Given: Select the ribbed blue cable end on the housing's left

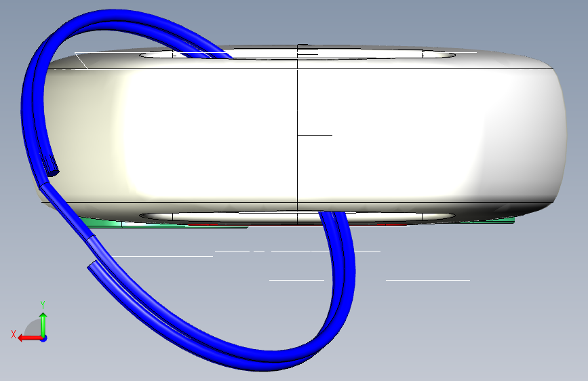Looking at the screenshot, I should point(50,165).
